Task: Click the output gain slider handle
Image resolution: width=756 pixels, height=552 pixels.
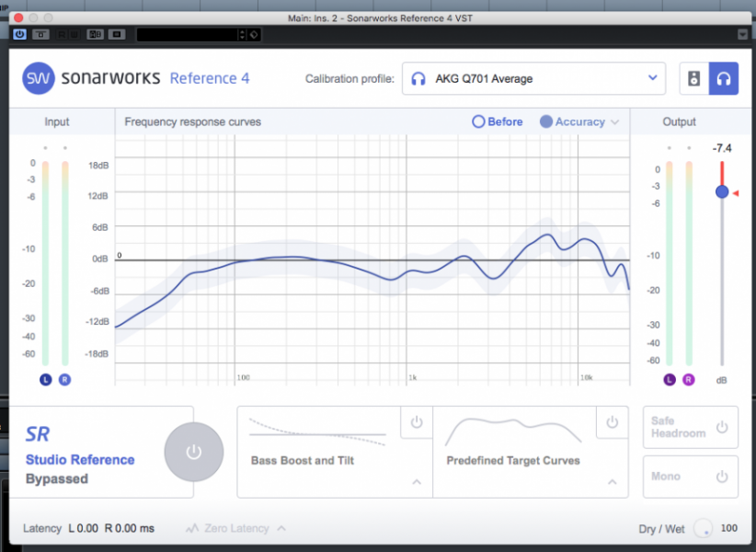Action: click(722, 192)
